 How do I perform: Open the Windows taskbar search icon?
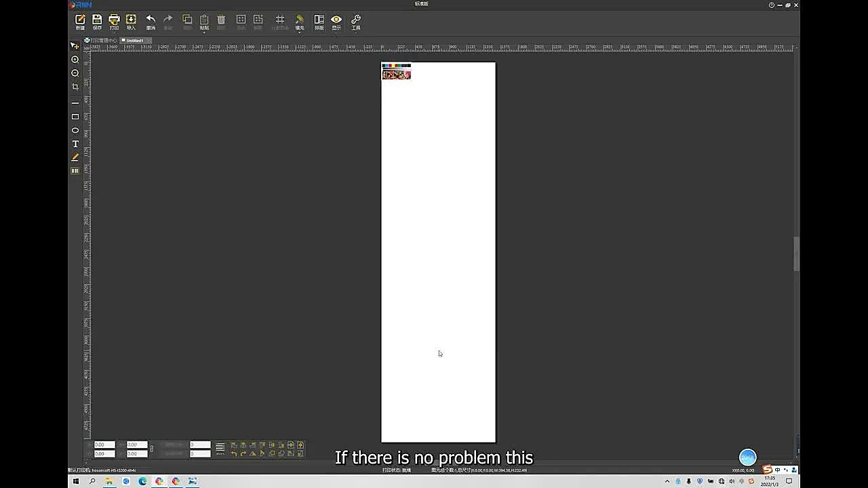coord(92,481)
